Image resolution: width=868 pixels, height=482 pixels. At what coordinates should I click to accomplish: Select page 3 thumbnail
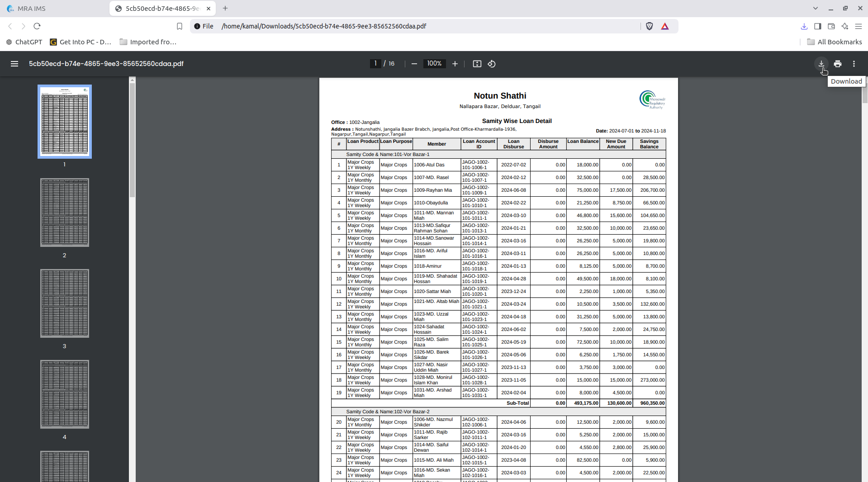pos(65,303)
